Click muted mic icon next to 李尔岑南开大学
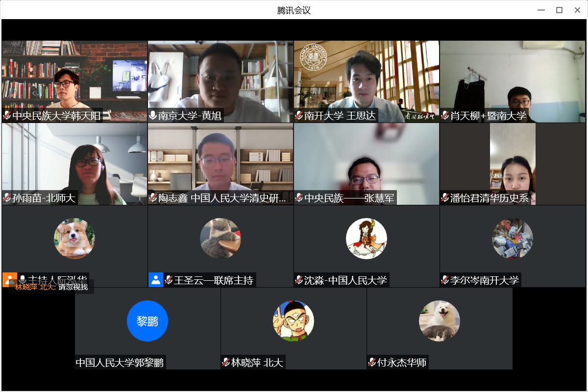 [x=445, y=280]
